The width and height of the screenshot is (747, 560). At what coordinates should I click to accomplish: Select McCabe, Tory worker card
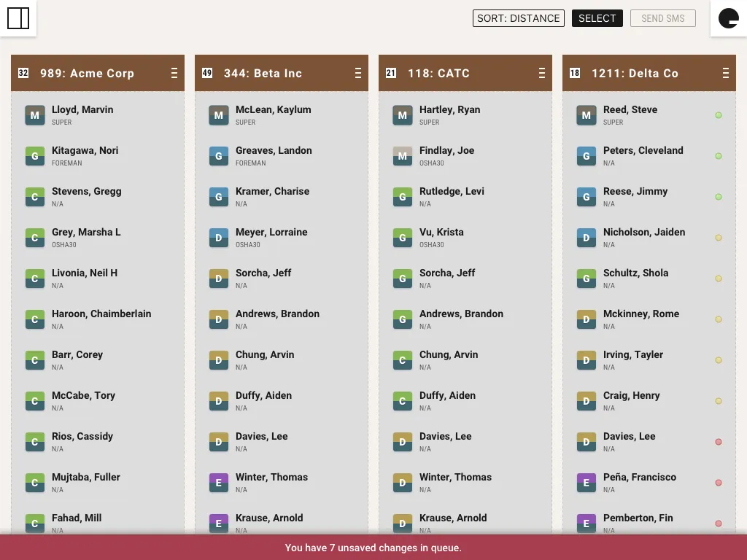pyautogui.click(x=98, y=401)
